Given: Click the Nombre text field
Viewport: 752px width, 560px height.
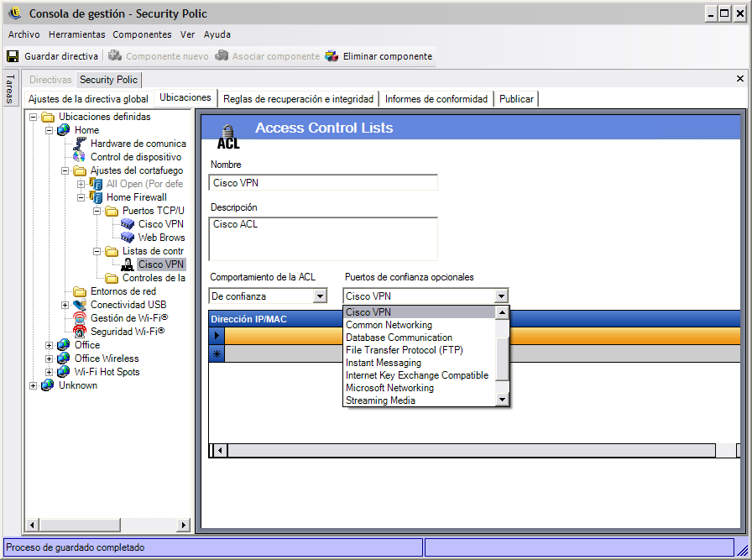Looking at the screenshot, I should click(323, 182).
